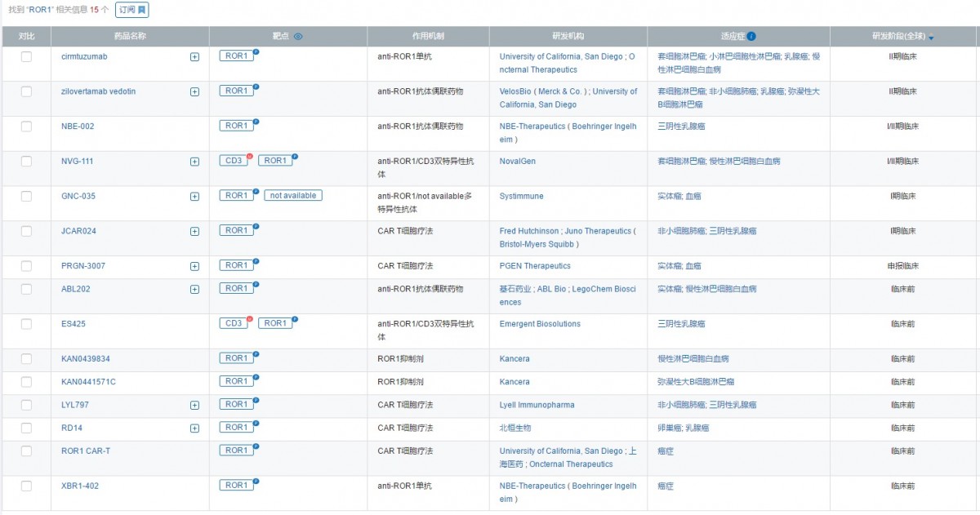Expand PRGN-3007 row plus icon

(194, 266)
